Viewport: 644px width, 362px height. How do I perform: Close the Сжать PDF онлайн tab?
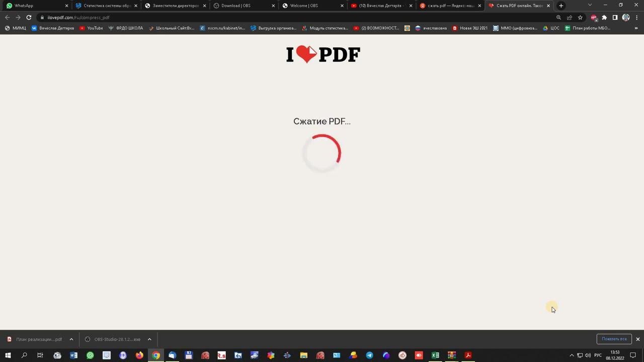pos(548,6)
